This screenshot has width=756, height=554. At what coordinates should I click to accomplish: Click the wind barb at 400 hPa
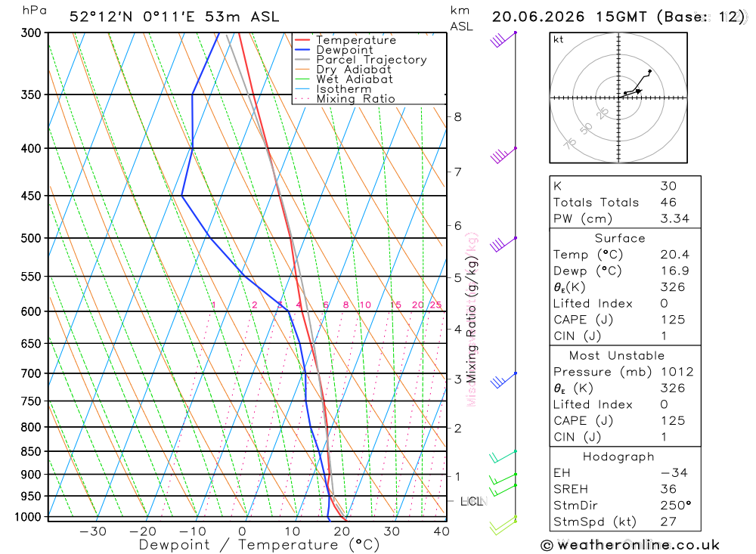(x=503, y=155)
